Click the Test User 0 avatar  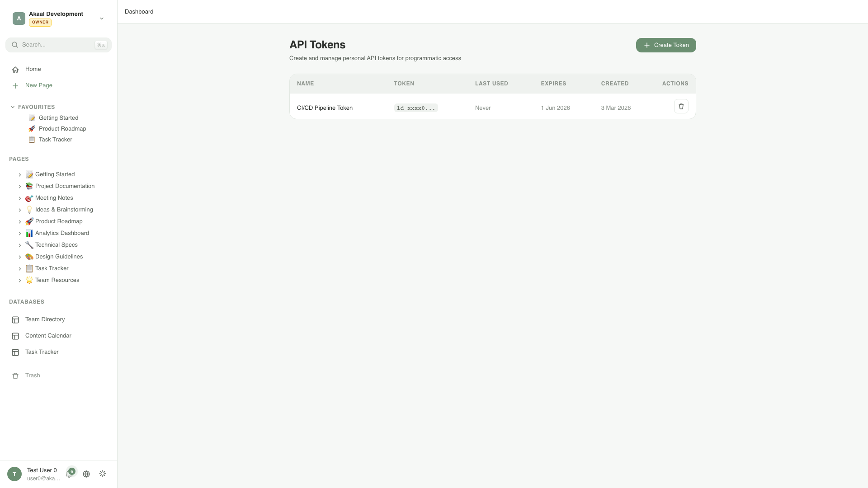tap(14, 474)
